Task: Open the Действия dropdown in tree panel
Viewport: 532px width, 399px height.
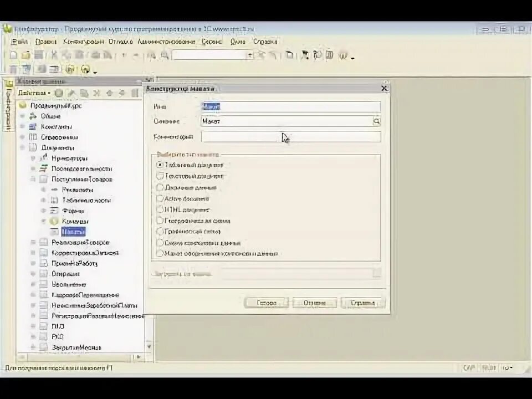Action: click(x=34, y=93)
